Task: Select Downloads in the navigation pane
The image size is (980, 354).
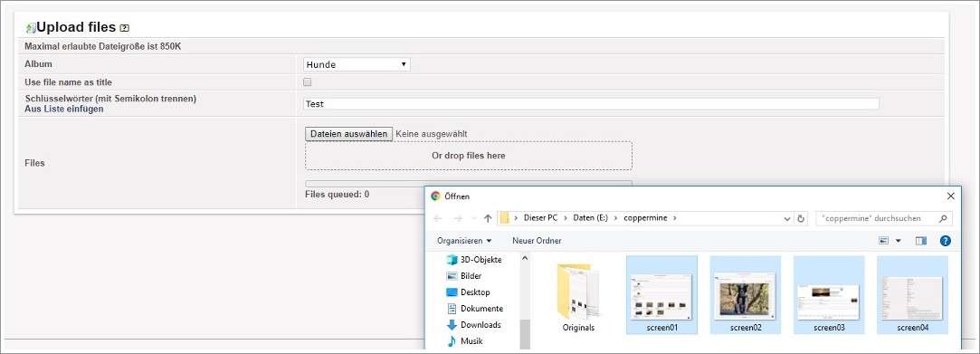Action: pyautogui.click(x=474, y=325)
